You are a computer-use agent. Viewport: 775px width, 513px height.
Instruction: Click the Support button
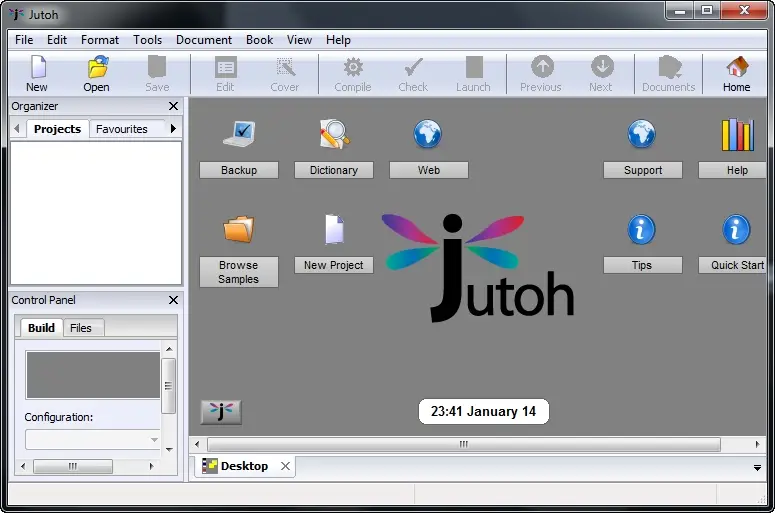pyautogui.click(x=643, y=170)
